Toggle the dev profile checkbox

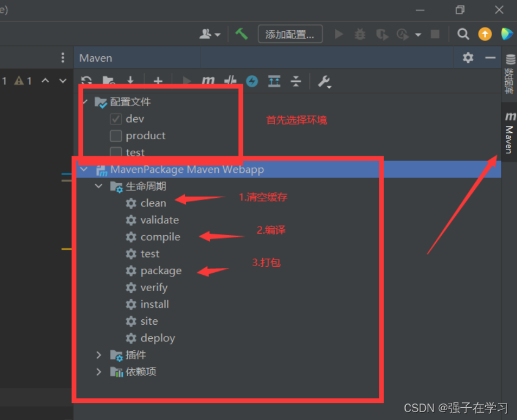click(x=116, y=119)
